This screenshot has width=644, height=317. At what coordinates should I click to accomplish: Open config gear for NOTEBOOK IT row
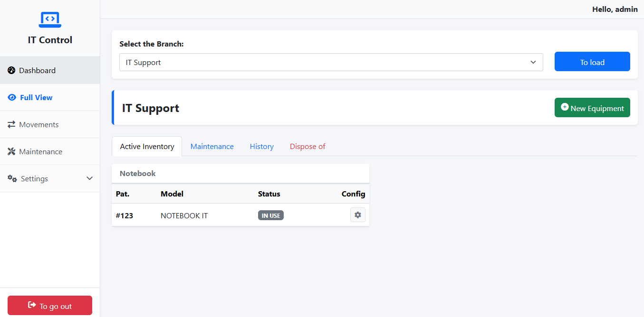pyautogui.click(x=357, y=215)
